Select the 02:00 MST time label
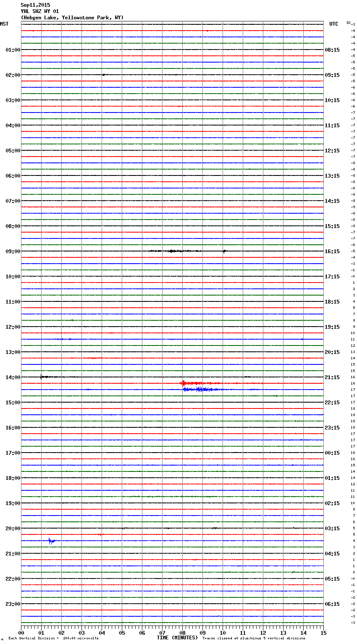 coord(13,75)
